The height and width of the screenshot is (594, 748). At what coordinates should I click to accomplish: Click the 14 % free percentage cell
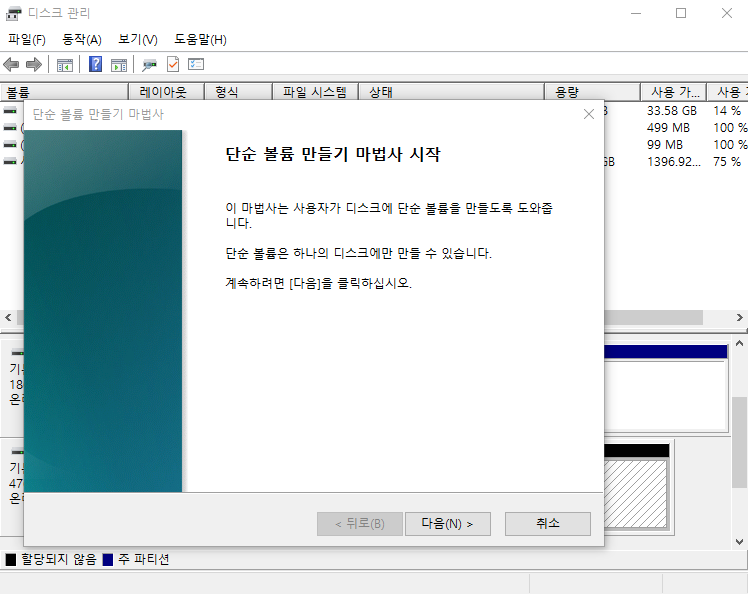tap(727, 111)
